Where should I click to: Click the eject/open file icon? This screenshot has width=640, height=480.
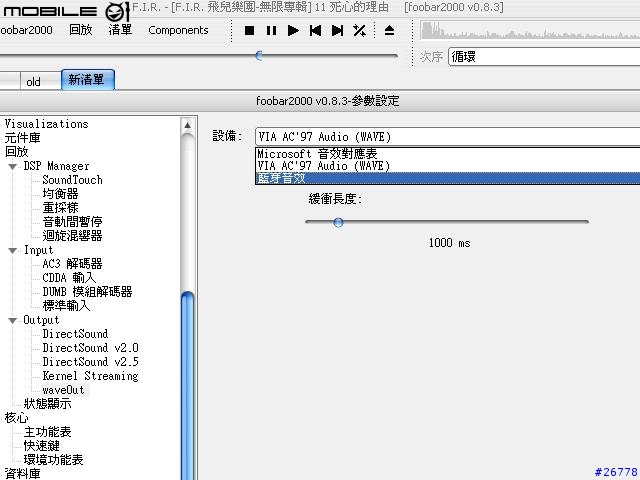[389, 31]
